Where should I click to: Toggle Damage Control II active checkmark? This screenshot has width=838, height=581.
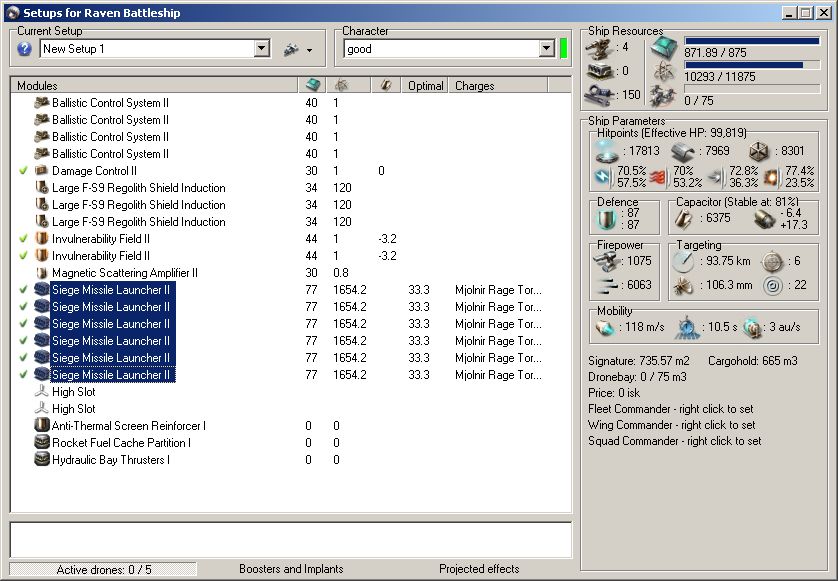(23, 171)
